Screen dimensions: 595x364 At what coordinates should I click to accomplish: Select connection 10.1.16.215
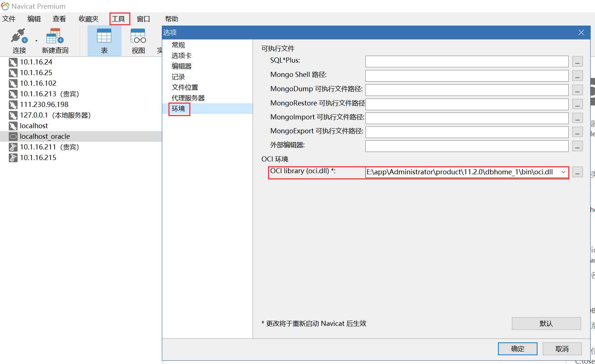tap(38, 158)
